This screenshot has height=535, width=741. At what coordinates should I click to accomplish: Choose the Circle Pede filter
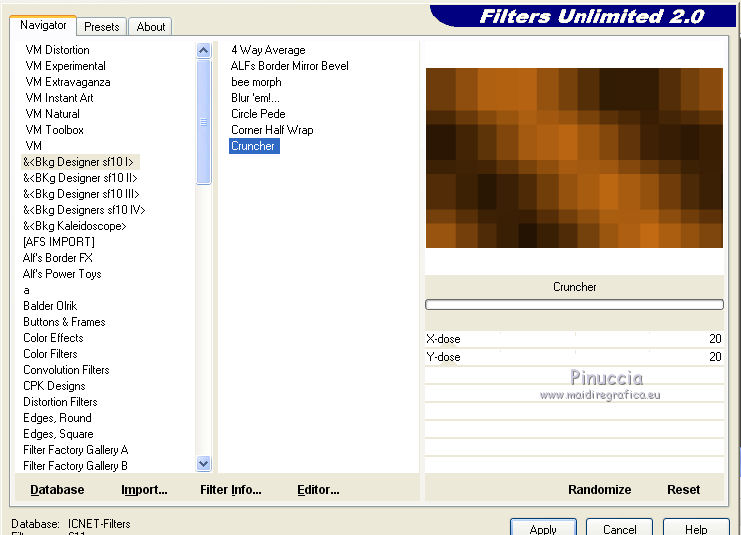pos(258,114)
